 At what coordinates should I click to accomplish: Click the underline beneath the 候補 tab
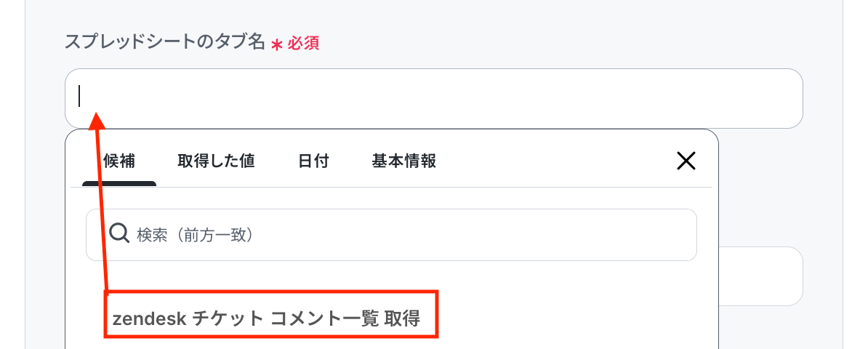pyautogui.click(x=119, y=183)
